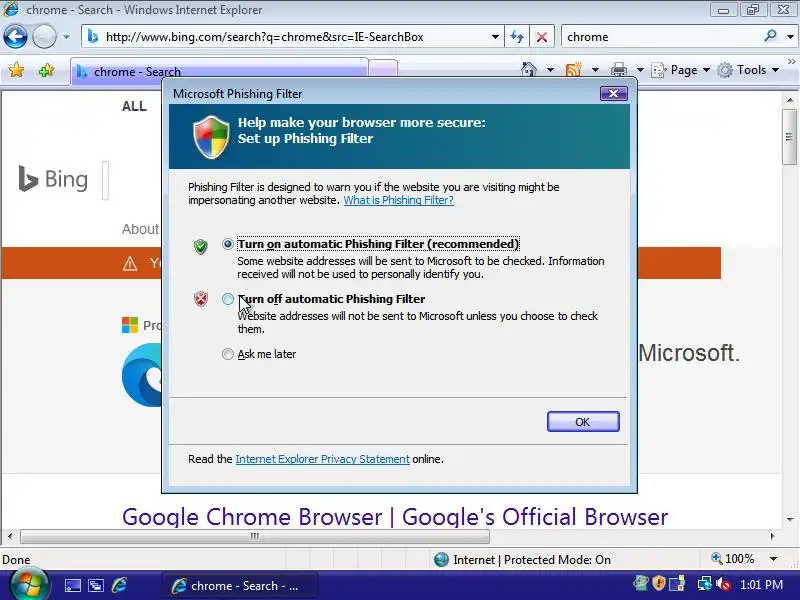Screen dimensions: 800x600
Task: Click the Windows Security Center tray shield
Action: [659, 583]
